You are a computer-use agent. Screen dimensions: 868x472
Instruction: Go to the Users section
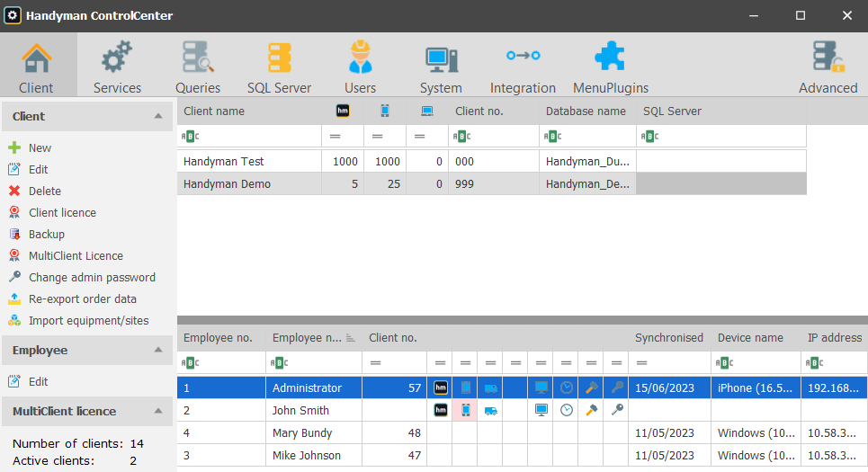(361, 65)
